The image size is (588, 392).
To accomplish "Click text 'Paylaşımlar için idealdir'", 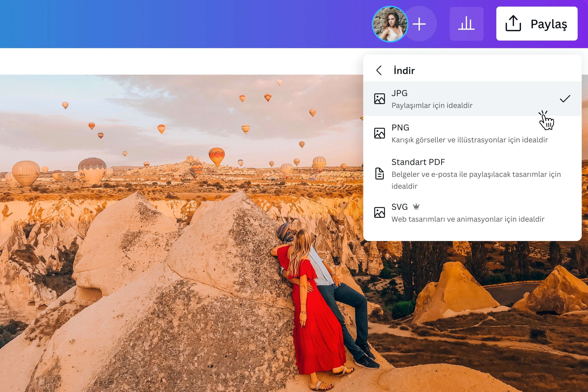I will pos(432,106).
